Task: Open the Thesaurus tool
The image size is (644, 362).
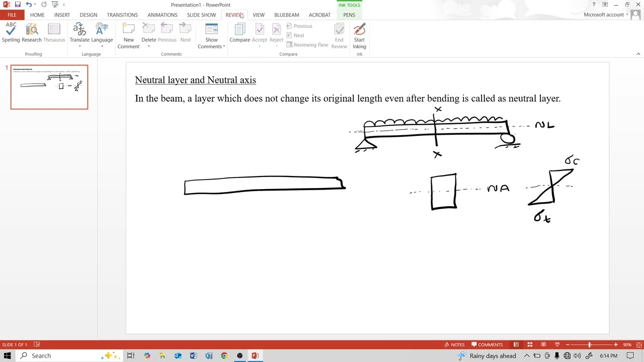Action: point(54,33)
